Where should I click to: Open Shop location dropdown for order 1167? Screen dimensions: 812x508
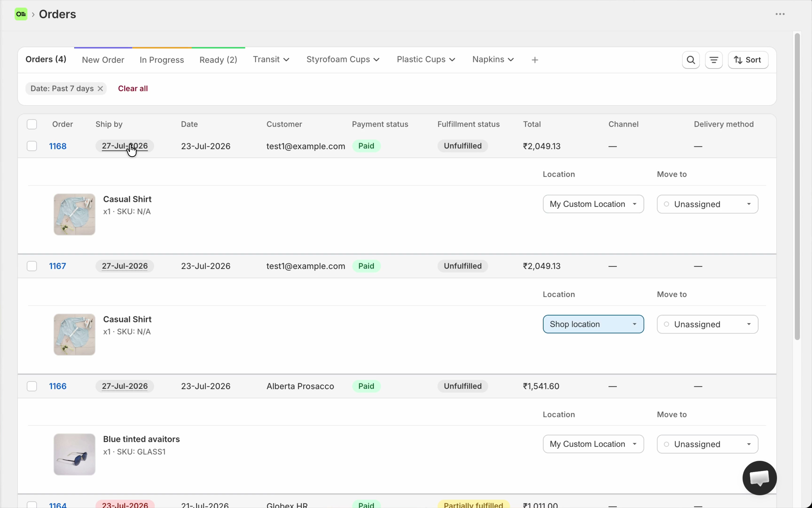point(593,324)
